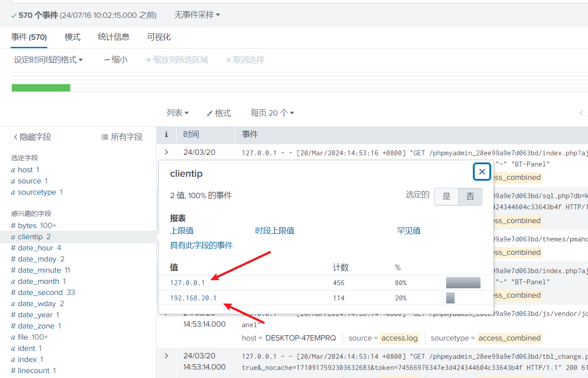
Task: Expand the tbl_change event row chevron
Action: pyautogui.click(x=166, y=356)
